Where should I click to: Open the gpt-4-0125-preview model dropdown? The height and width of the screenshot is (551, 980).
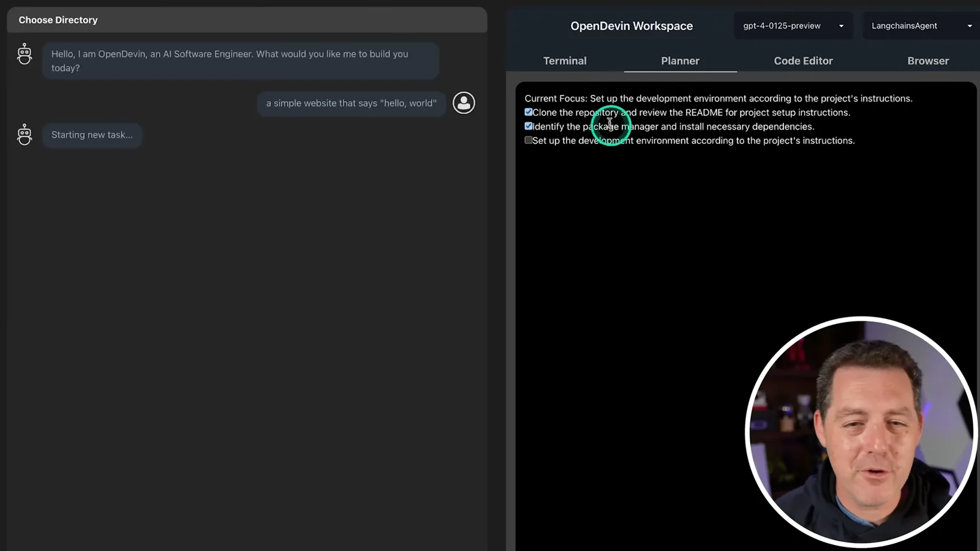click(793, 26)
